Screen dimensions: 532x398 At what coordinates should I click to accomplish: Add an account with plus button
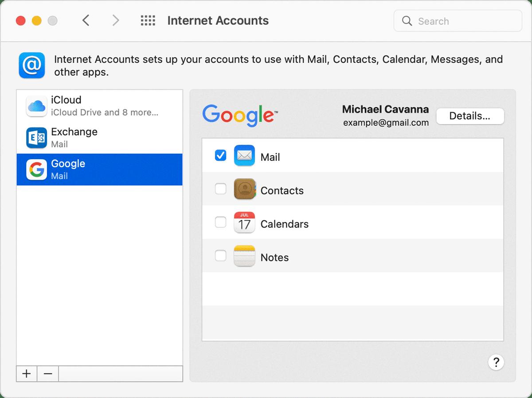tap(27, 374)
